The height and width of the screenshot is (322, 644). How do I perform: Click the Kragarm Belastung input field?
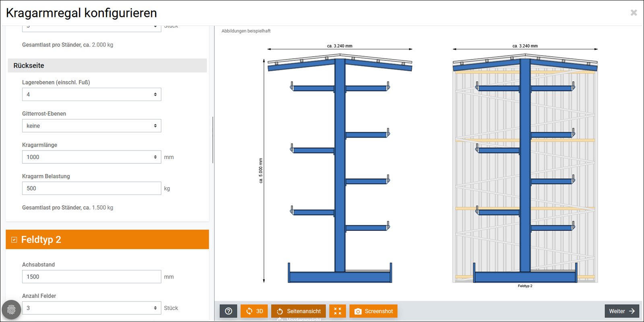click(91, 188)
